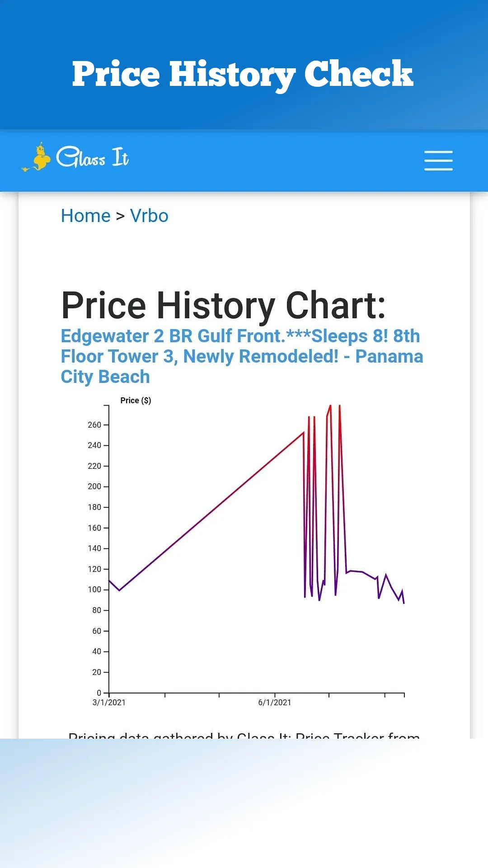Click the low point near 100 at chart start
Image resolution: width=488 pixels, height=868 pixels.
click(x=119, y=590)
